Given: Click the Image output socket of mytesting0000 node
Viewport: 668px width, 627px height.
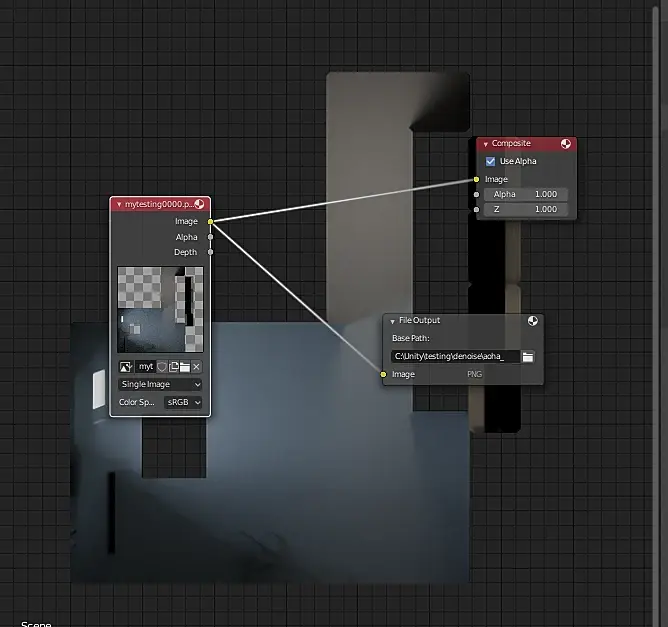Looking at the screenshot, I should click(x=210, y=221).
